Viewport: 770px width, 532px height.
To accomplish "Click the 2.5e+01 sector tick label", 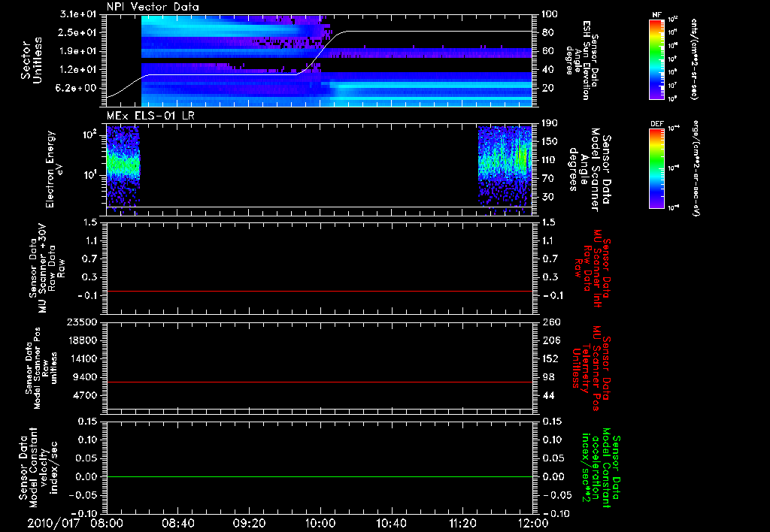I will click(x=78, y=32).
